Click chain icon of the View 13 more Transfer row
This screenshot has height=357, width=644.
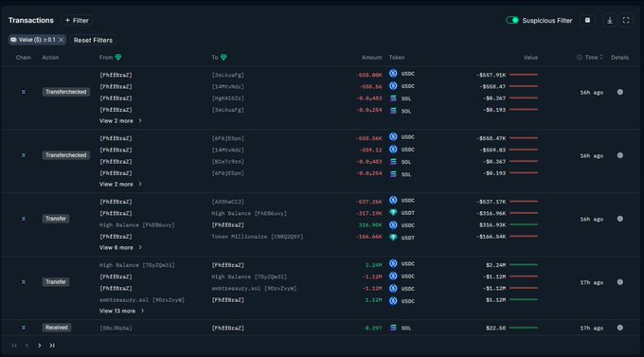point(24,282)
